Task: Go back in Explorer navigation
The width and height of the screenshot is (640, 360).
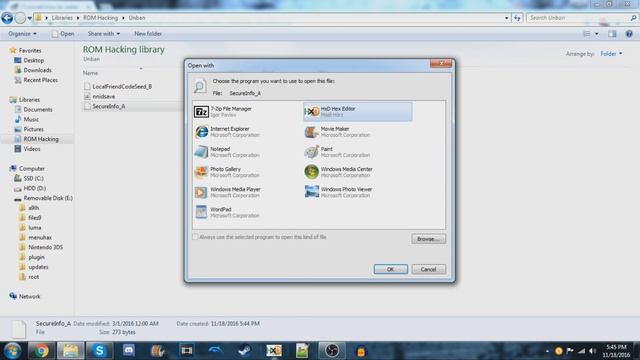Action: point(7,18)
